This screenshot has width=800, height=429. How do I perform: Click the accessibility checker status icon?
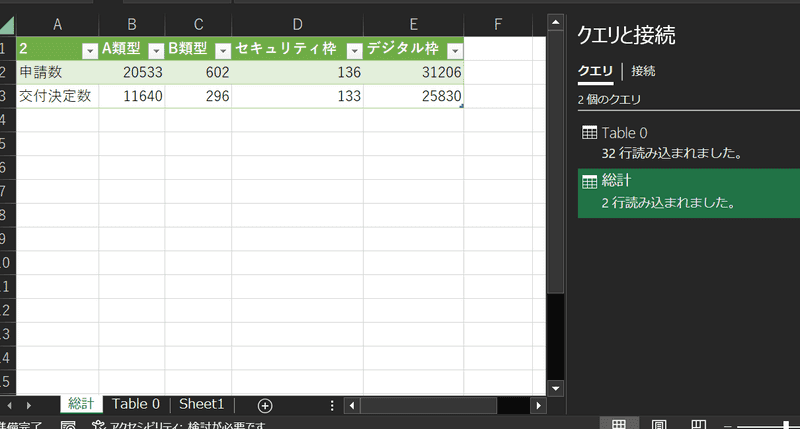(x=99, y=426)
